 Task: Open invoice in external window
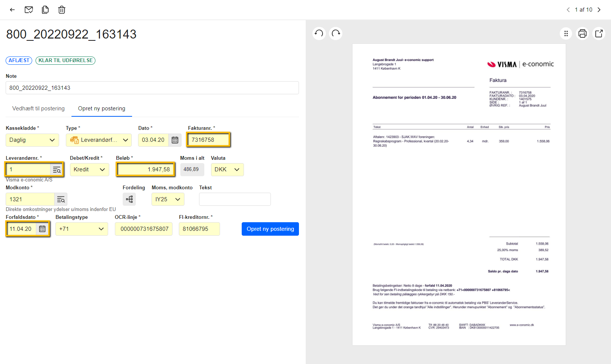point(599,33)
